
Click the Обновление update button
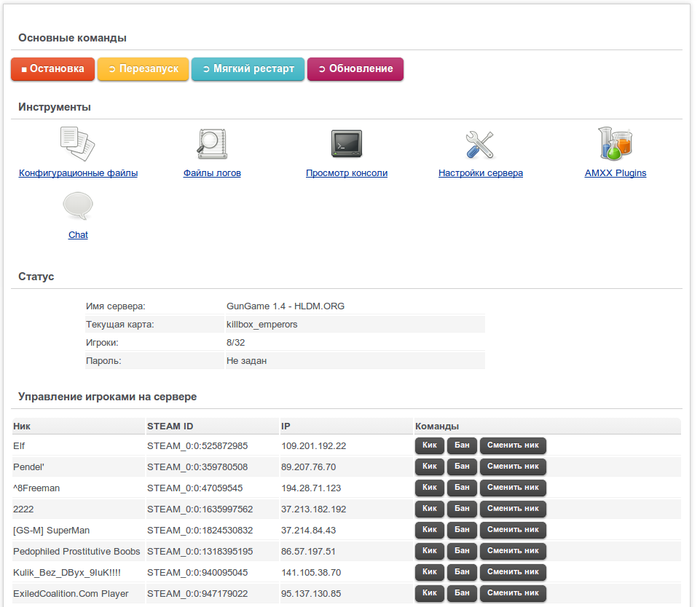pyautogui.click(x=355, y=69)
